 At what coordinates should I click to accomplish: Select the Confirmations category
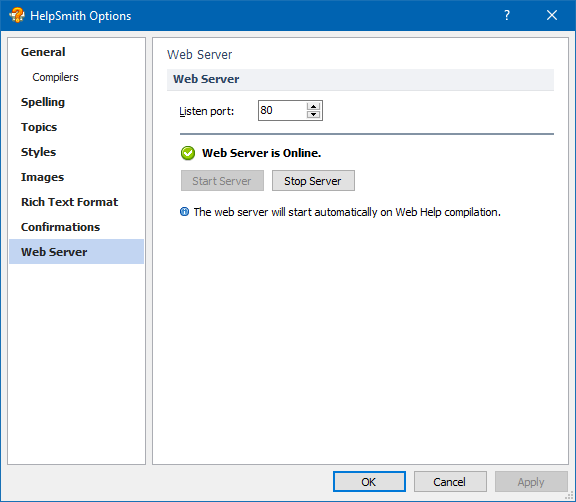pyautogui.click(x=60, y=227)
